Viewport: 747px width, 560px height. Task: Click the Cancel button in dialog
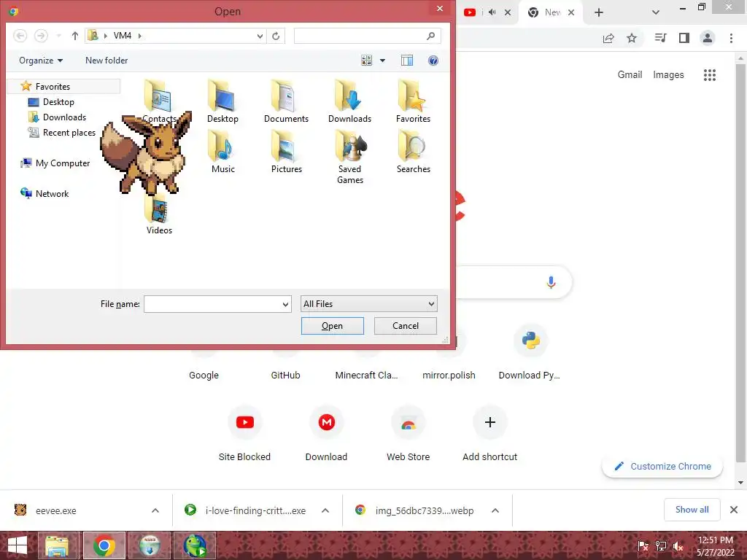(406, 326)
